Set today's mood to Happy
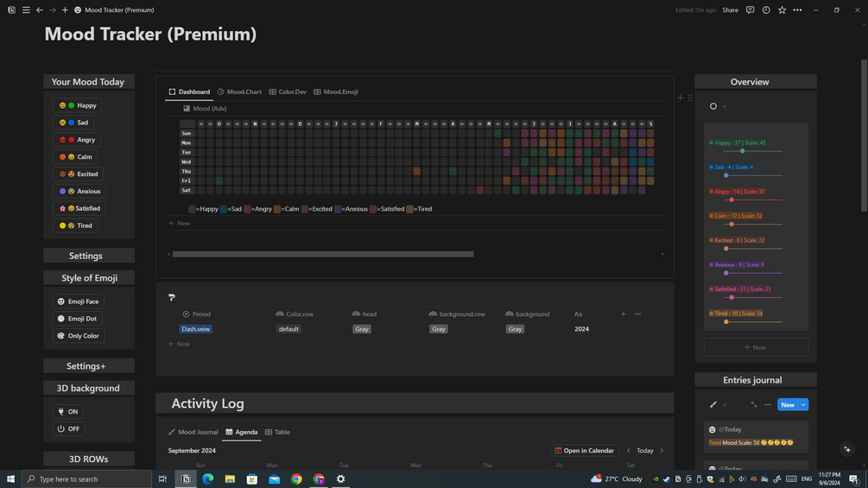The height and width of the screenshot is (488, 868). pos(77,105)
